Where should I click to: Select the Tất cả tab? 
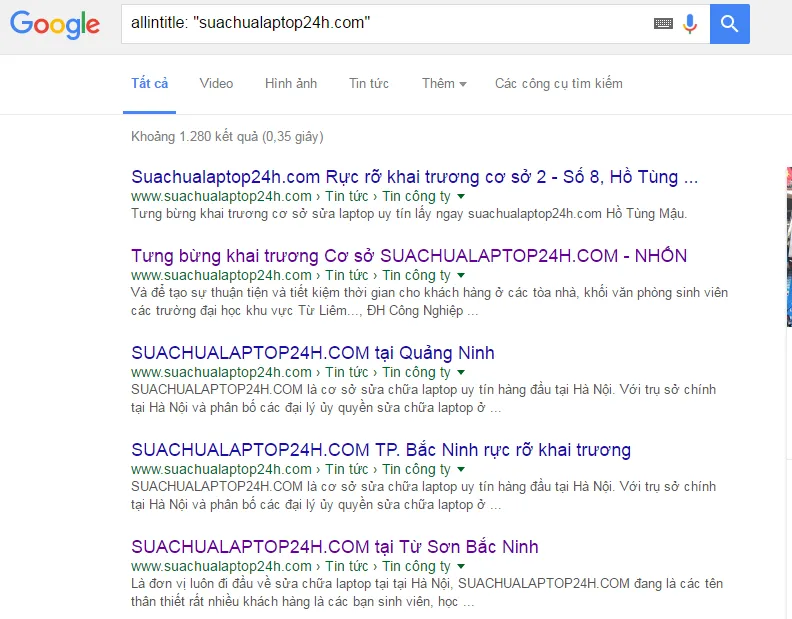[x=150, y=83]
